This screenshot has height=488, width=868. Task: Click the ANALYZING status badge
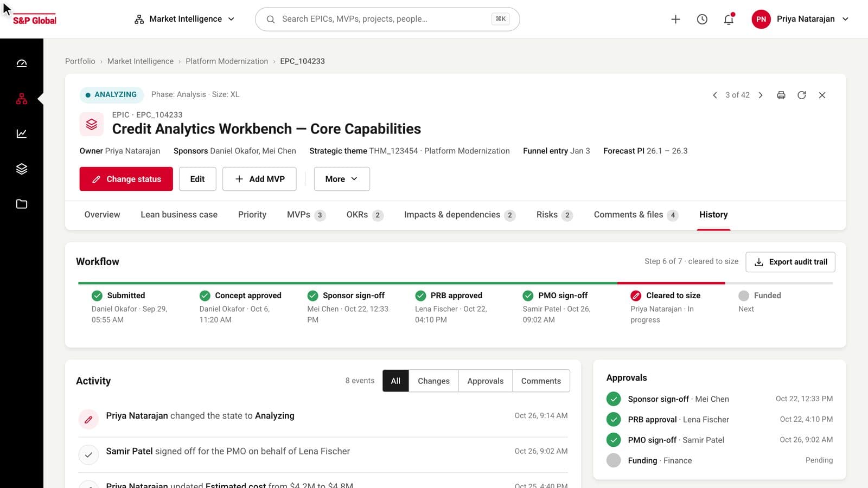coord(112,94)
